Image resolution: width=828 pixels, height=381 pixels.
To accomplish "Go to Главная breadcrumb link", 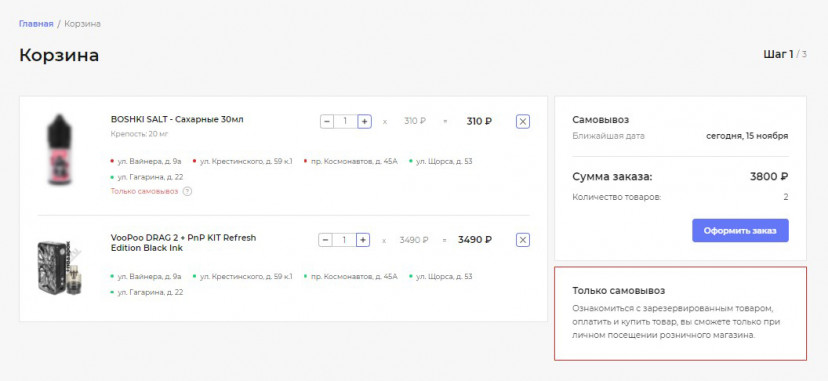I will [x=36, y=24].
